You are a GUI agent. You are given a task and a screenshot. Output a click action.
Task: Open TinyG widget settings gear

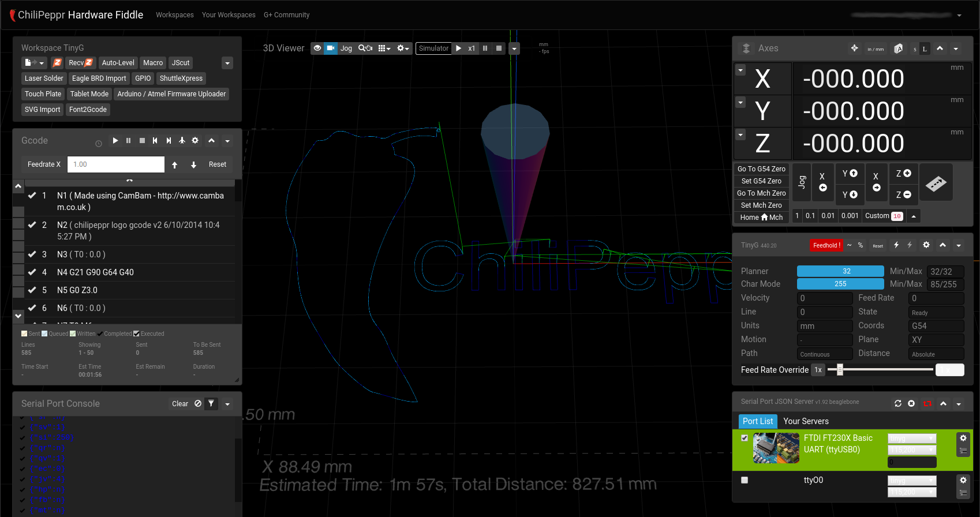point(926,245)
